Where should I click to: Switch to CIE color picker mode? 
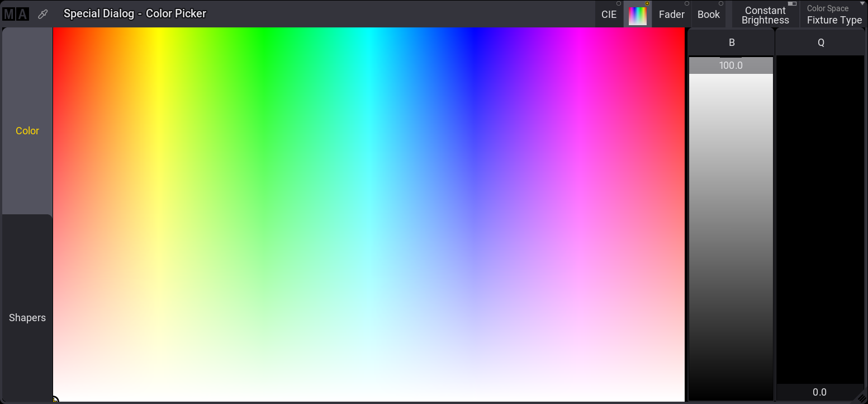pyautogui.click(x=609, y=14)
